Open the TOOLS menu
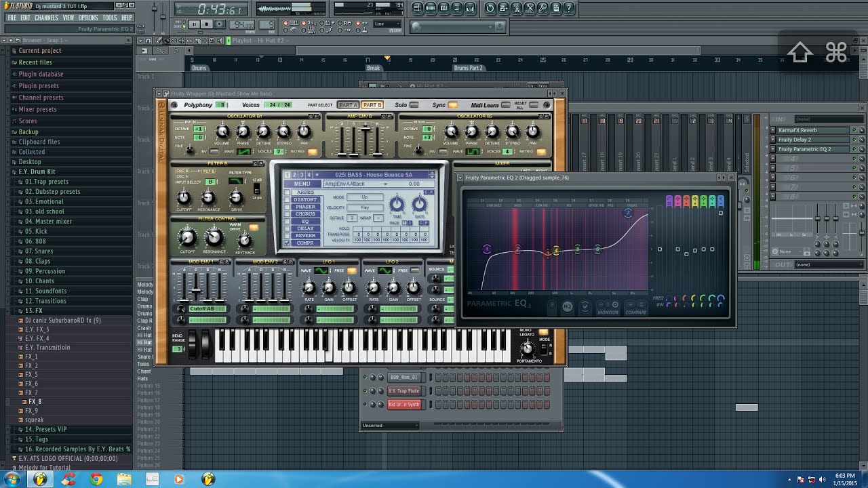This screenshot has height=488, width=868. (x=109, y=18)
